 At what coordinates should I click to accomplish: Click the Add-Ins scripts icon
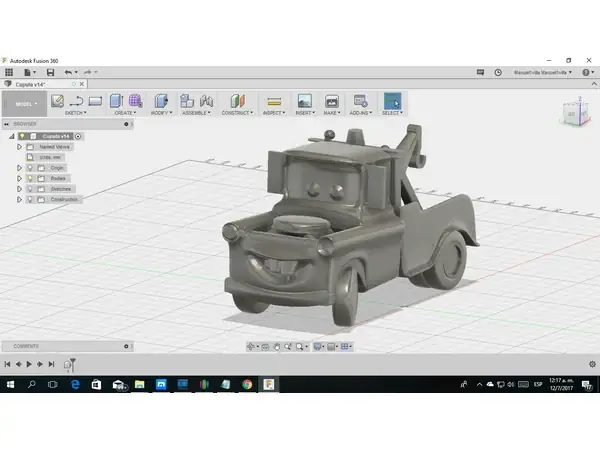[360, 101]
